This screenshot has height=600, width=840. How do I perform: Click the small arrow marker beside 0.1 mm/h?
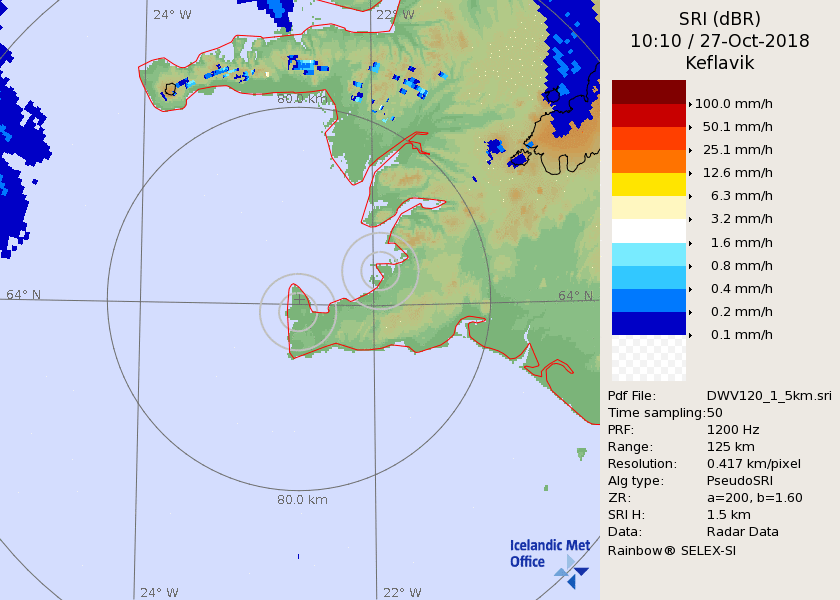pyautogui.click(x=690, y=335)
